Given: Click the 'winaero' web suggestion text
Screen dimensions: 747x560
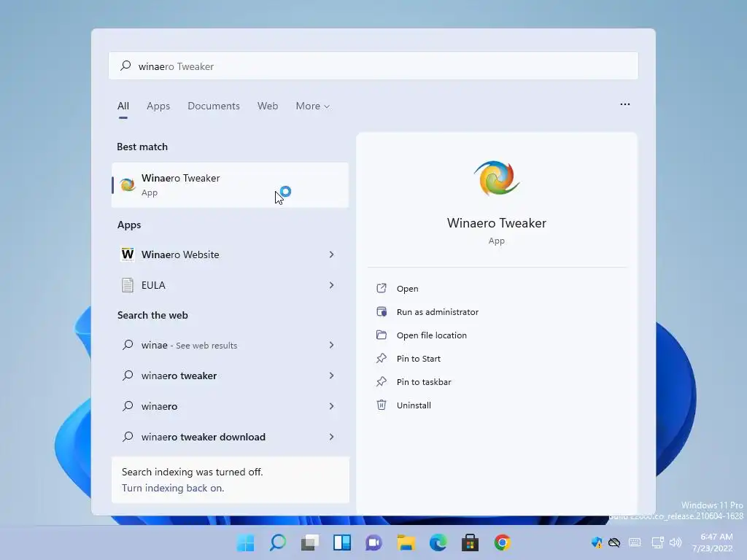Looking at the screenshot, I should [x=159, y=405].
